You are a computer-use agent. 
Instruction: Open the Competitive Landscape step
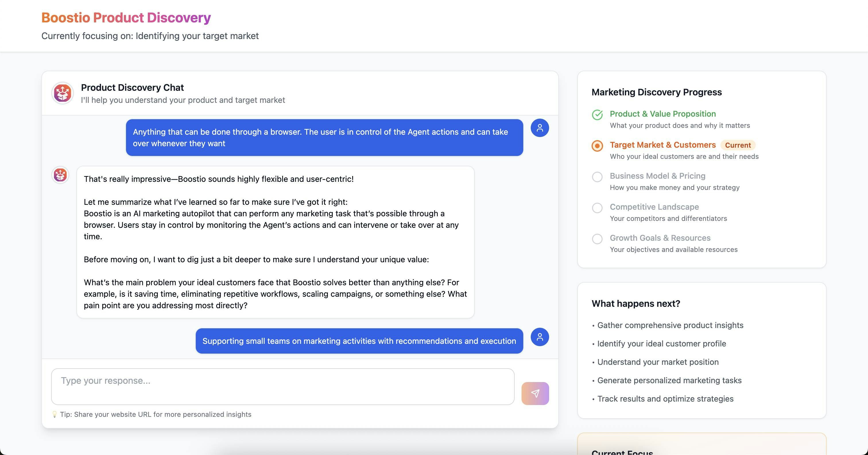(x=654, y=207)
